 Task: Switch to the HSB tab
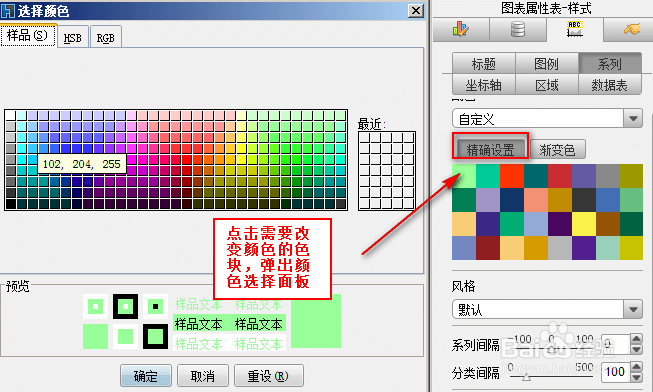point(72,37)
